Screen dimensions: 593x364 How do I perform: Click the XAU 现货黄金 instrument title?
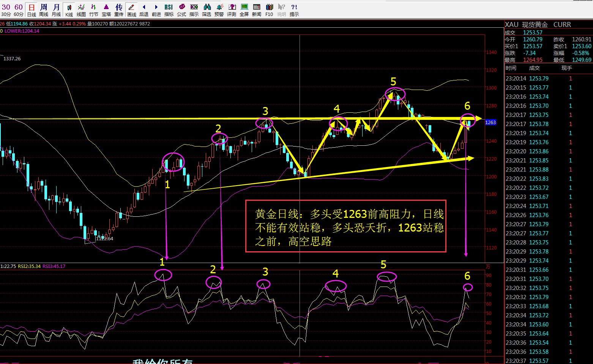point(538,25)
